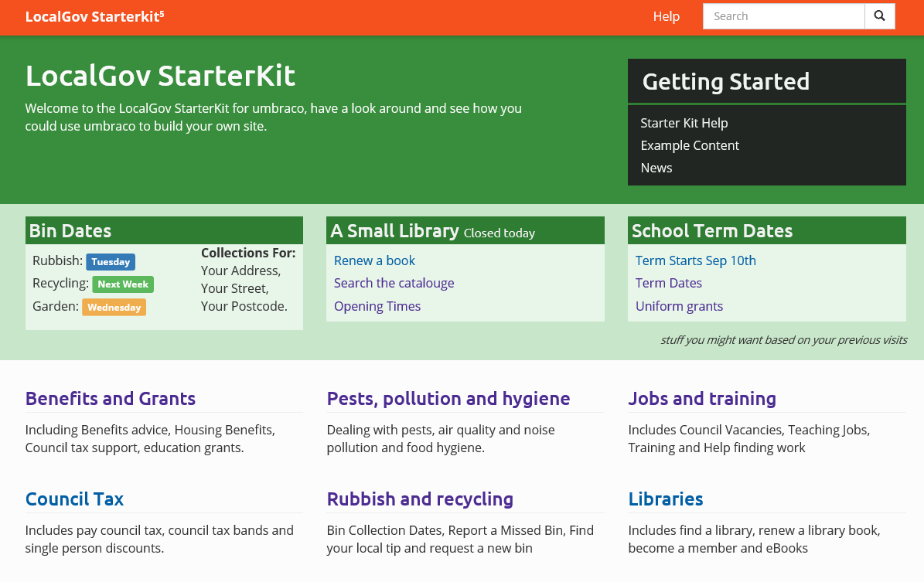
Task: Select Example Content in Getting Started
Action: coord(690,145)
